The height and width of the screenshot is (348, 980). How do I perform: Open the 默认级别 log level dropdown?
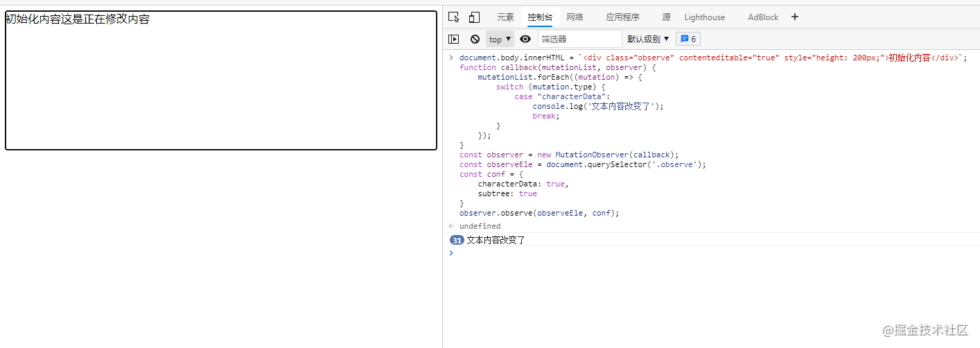pyautogui.click(x=649, y=40)
